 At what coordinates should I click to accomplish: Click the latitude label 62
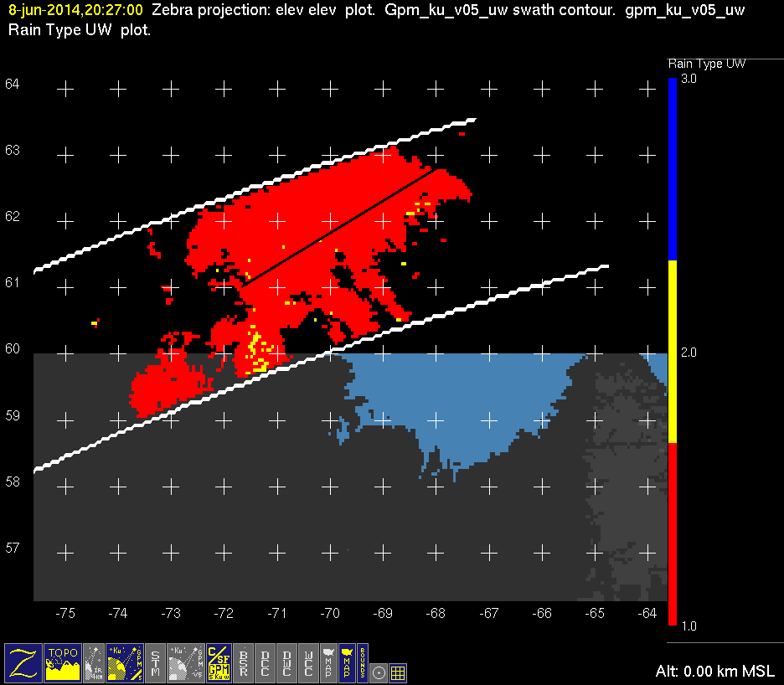(12, 216)
